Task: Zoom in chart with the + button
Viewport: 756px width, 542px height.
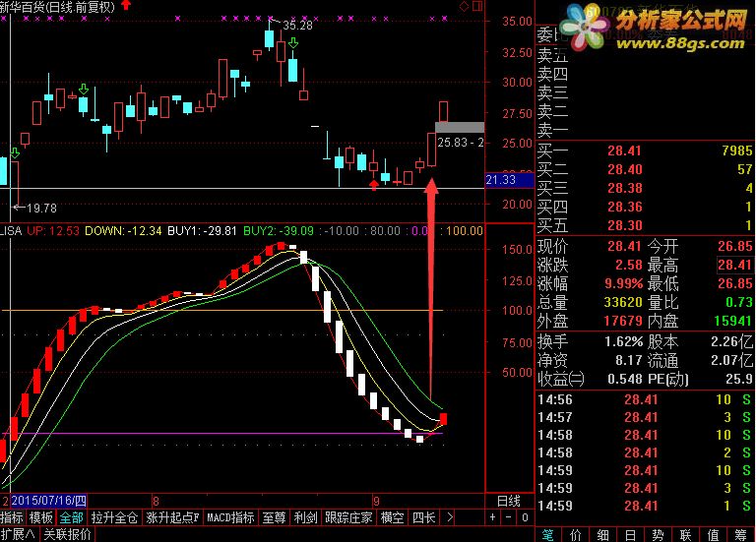Action: pos(493,517)
